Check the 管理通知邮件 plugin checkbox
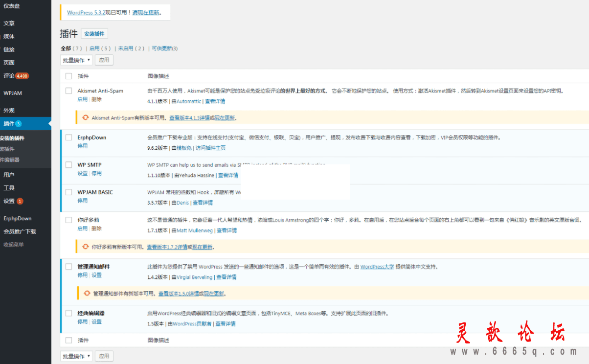 [68, 267]
